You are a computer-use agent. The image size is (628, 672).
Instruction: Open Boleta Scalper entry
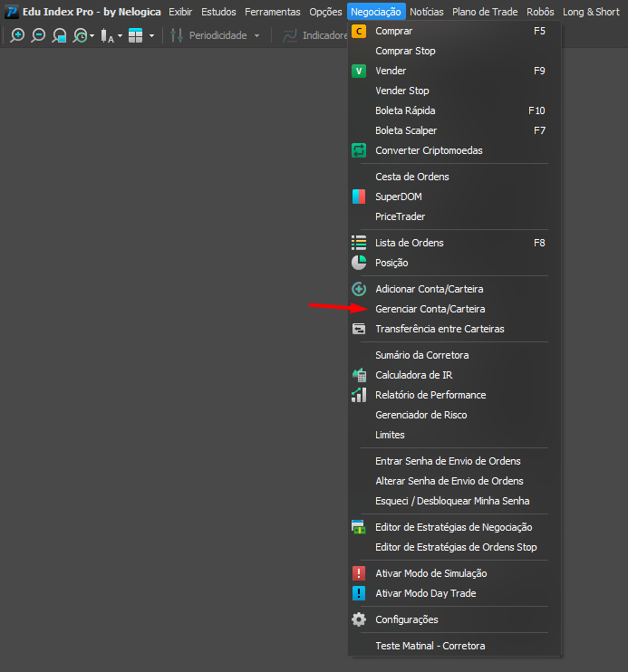(455, 130)
